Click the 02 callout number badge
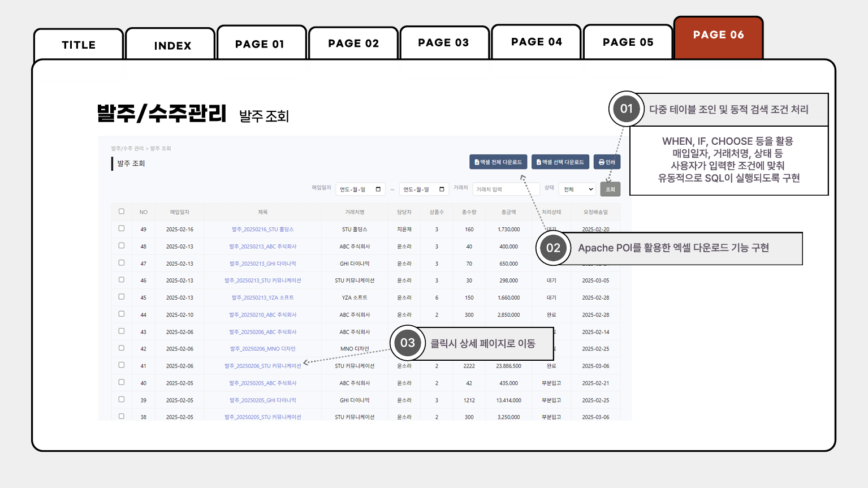 pos(553,248)
